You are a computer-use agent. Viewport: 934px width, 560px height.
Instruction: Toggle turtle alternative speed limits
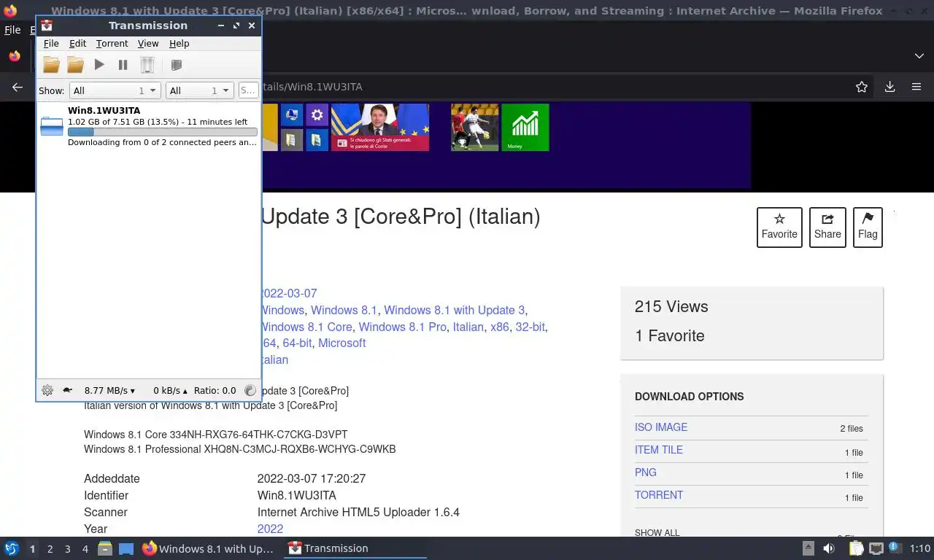(67, 390)
